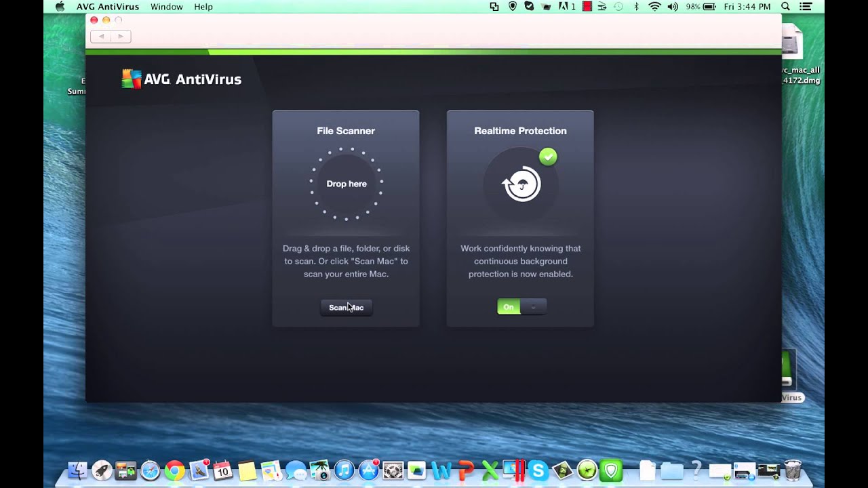Image resolution: width=868 pixels, height=488 pixels.
Task: Click the AVG shield menu bar icon
Action: [x=513, y=7]
